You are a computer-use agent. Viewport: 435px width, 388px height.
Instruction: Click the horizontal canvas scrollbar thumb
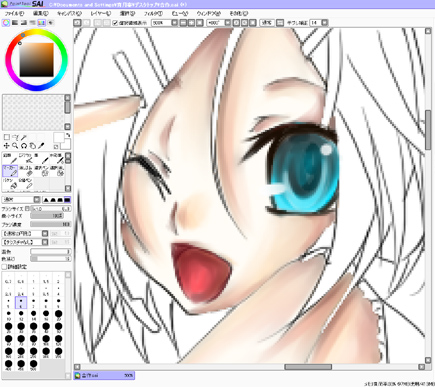click(x=308, y=367)
